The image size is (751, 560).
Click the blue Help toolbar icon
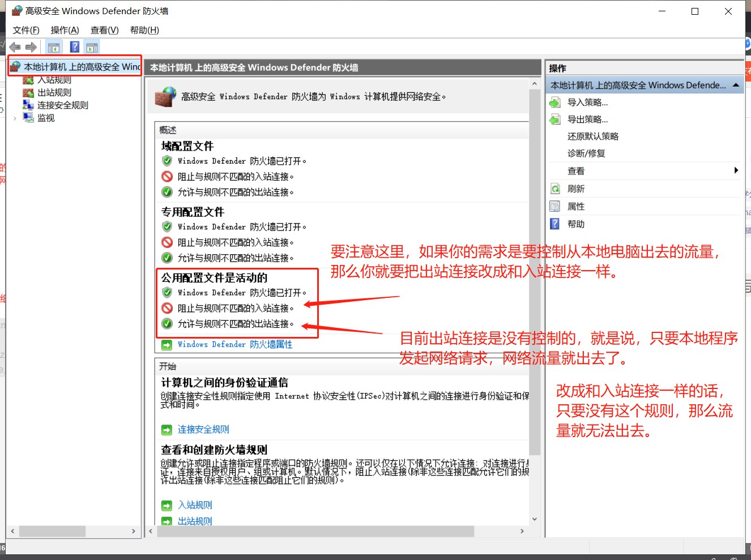[74, 47]
